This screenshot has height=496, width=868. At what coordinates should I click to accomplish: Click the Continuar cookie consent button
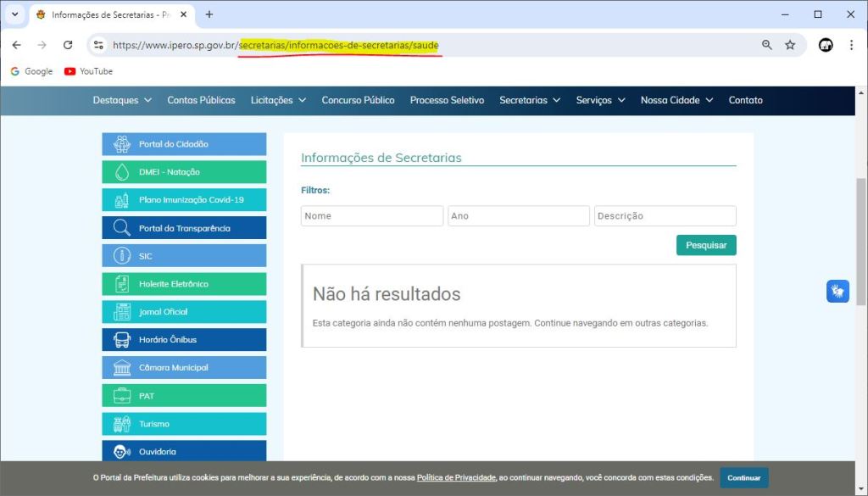(743, 477)
